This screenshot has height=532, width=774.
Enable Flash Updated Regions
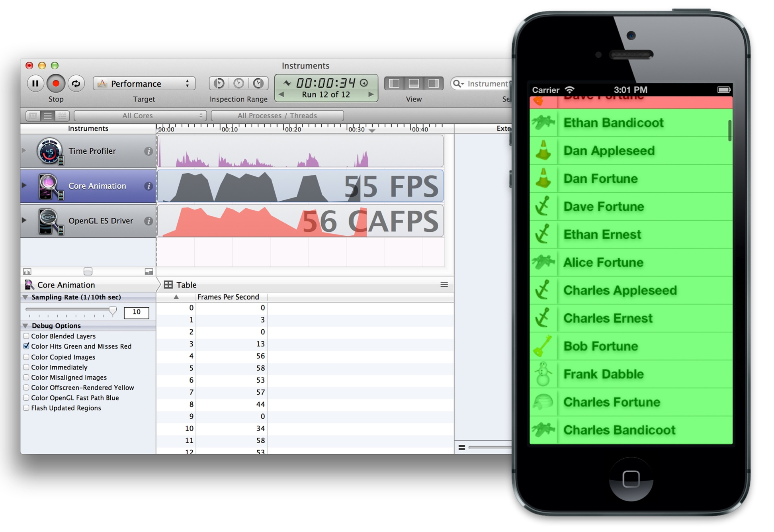(x=26, y=408)
